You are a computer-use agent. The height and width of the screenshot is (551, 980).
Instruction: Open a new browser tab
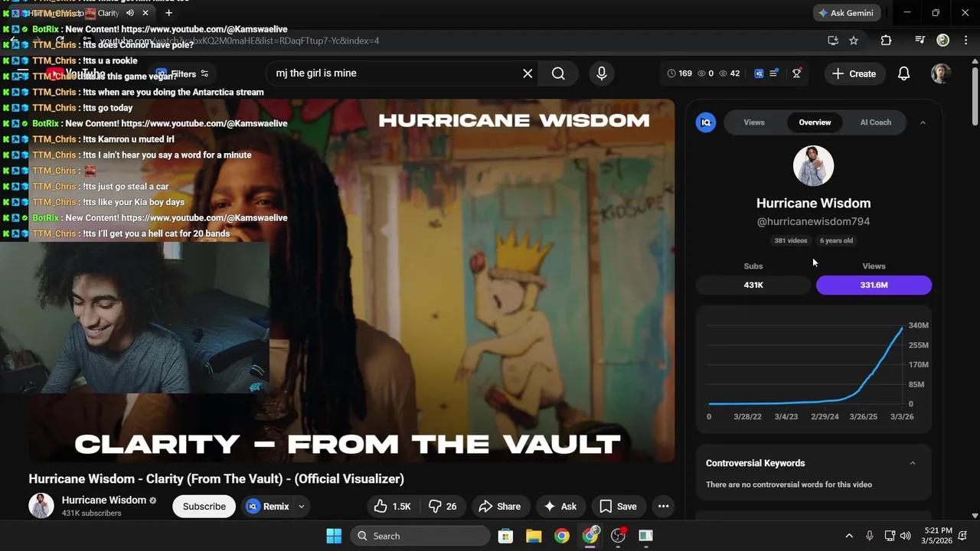pyautogui.click(x=168, y=13)
